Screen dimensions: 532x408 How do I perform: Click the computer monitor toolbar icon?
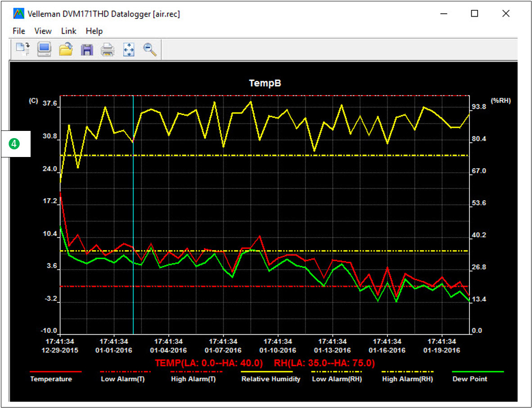coord(44,49)
